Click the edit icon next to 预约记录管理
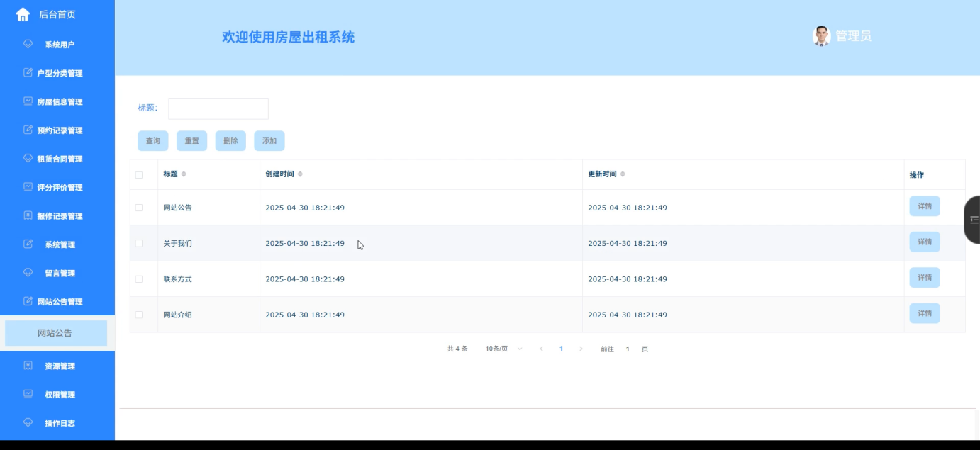 [28, 130]
